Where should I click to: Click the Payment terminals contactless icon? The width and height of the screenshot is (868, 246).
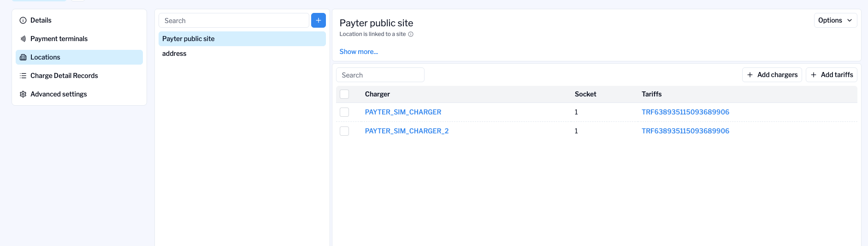pos(23,39)
